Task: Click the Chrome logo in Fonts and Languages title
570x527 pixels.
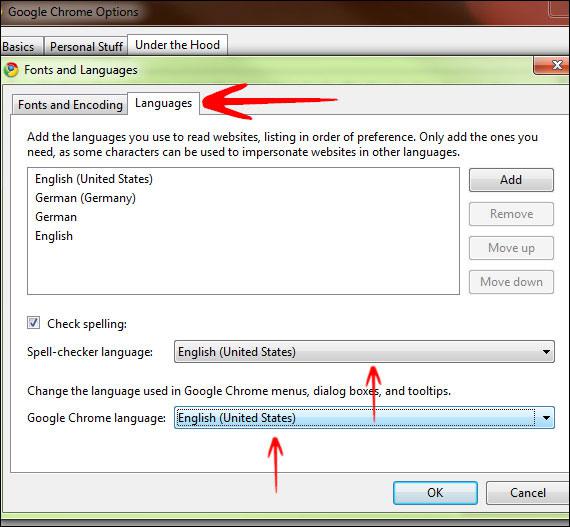Action: pos(11,69)
